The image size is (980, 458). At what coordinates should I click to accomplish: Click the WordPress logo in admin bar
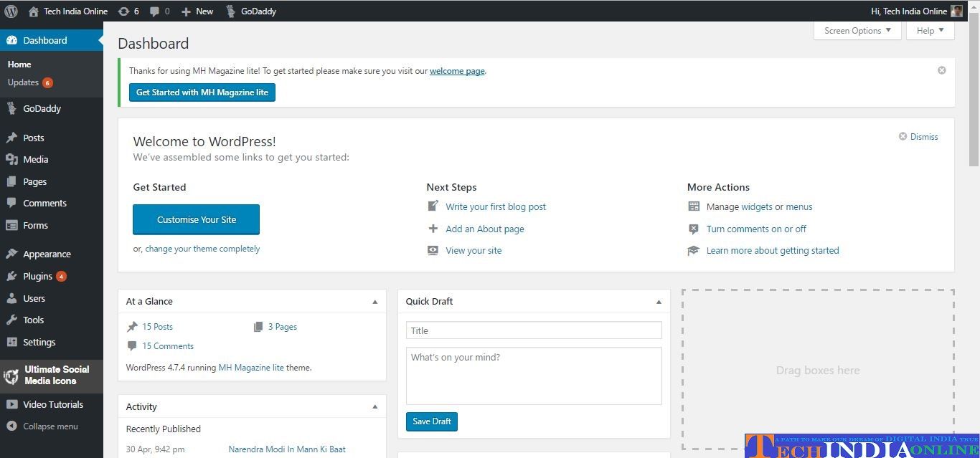click(11, 11)
